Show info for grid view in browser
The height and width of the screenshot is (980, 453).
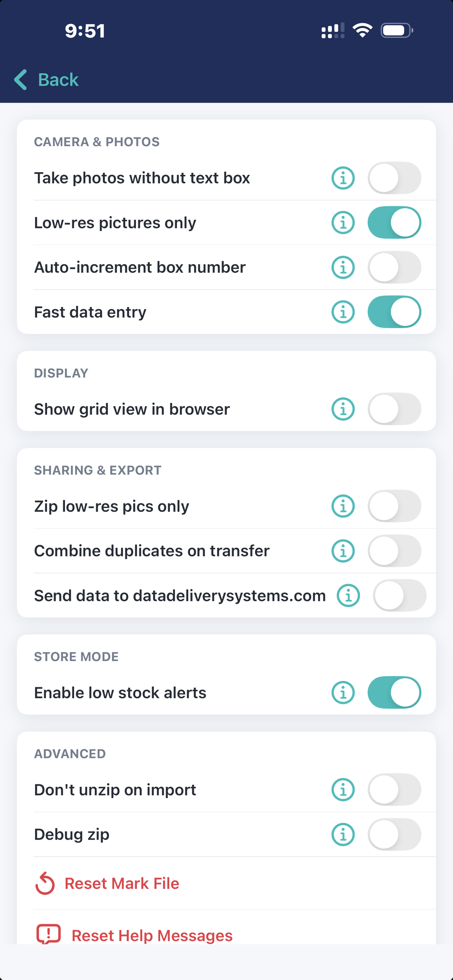click(343, 409)
